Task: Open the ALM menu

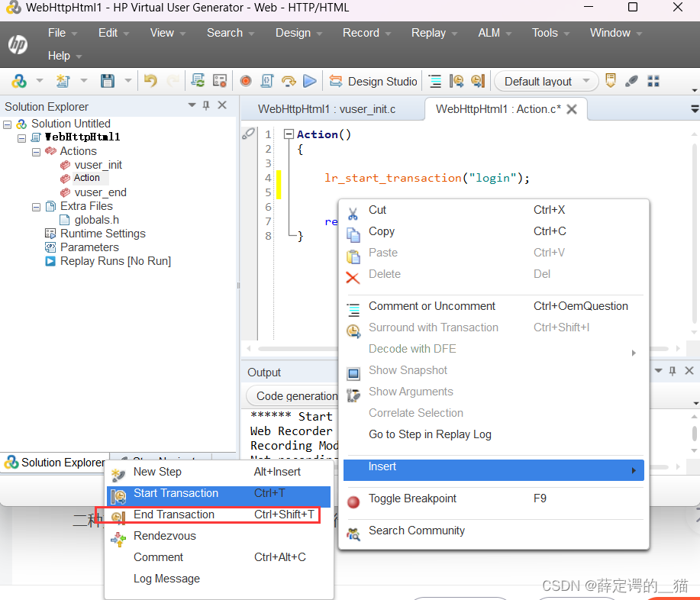Action: [x=494, y=33]
